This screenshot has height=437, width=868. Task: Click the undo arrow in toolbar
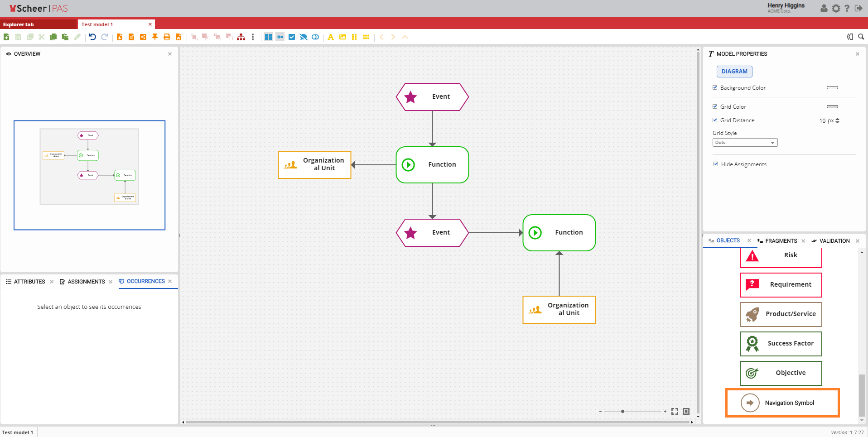point(92,37)
